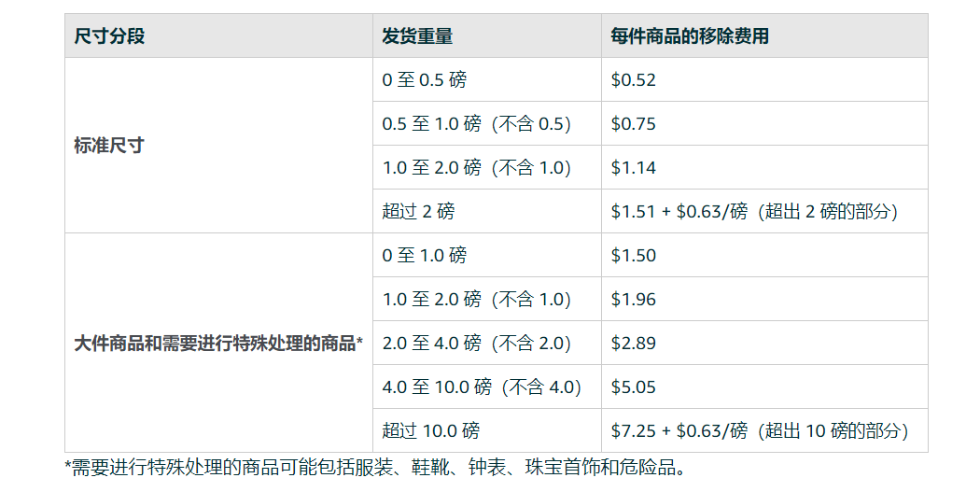Select the 2.0 至 4.0 磅 weight cell

coord(476,344)
